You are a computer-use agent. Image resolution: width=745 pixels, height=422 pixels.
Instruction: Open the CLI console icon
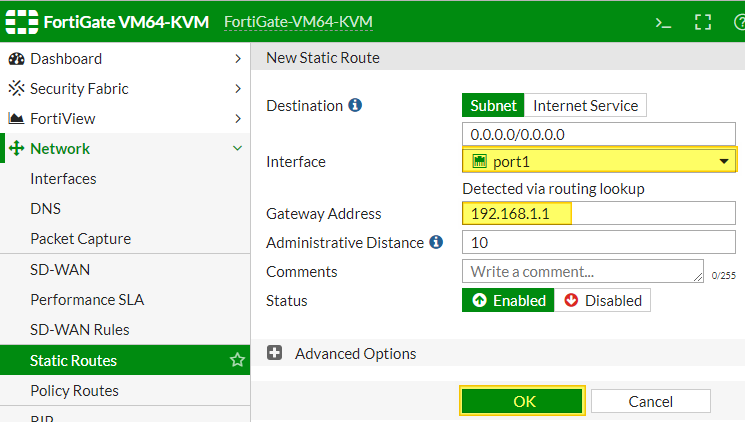coord(663,22)
